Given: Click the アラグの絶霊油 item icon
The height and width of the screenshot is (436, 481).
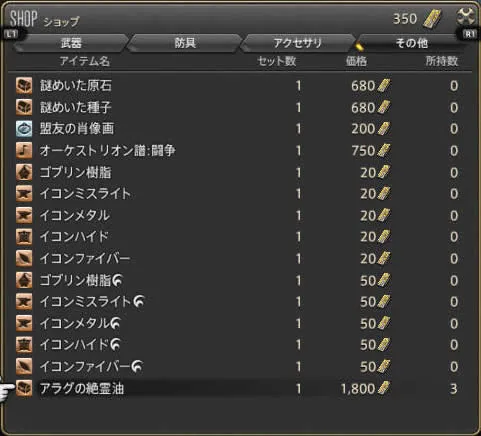Looking at the screenshot, I should point(24,388).
